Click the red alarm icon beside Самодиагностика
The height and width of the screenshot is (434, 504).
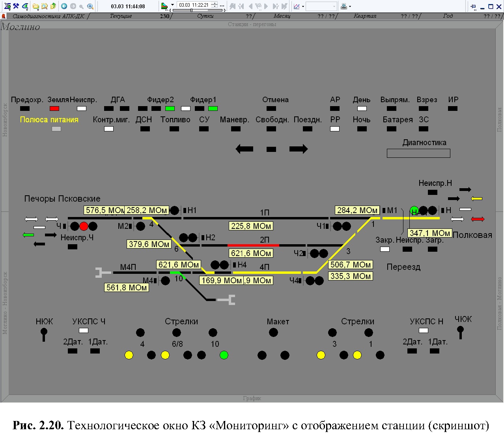coord(4,16)
